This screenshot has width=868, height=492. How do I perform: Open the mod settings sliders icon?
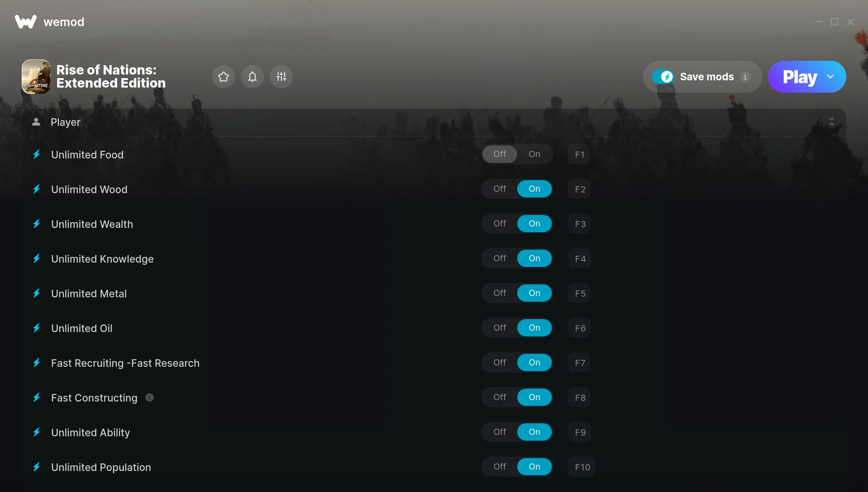coord(281,77)
